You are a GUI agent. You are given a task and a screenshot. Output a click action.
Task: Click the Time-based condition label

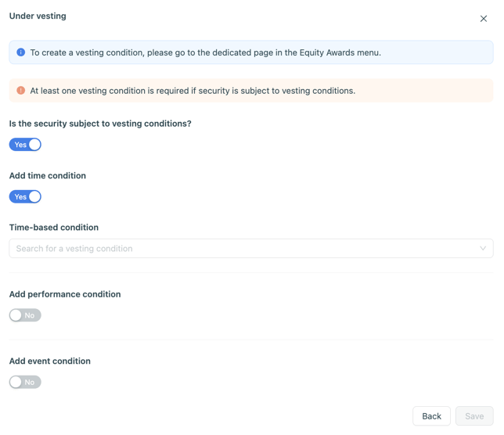pyautogui.click(x=54, y=228)
